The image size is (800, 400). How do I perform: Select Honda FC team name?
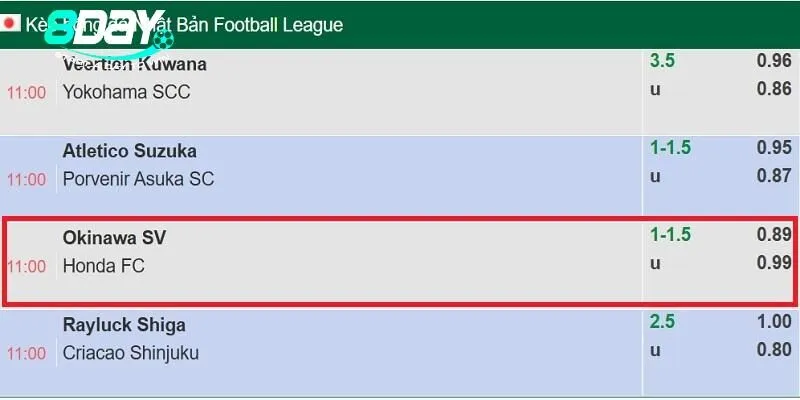pyautogui.click(x=104, y=266)
